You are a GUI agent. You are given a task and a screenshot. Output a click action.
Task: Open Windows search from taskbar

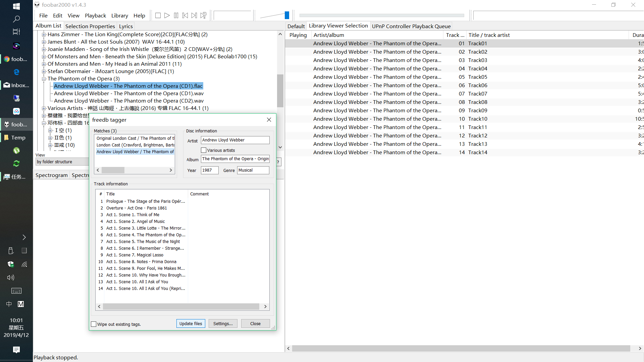16,19
